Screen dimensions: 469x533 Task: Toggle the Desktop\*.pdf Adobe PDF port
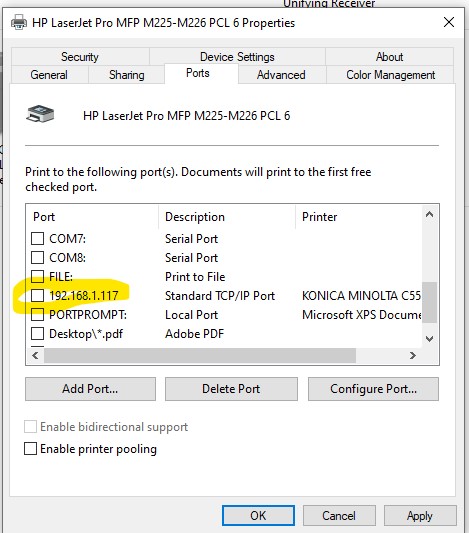[x=37, y=333]
